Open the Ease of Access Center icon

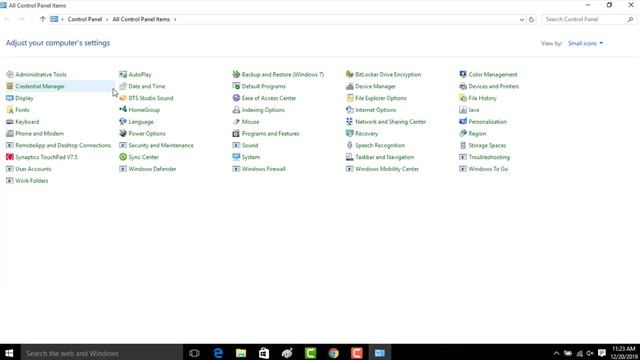click(x=236, y=98)
